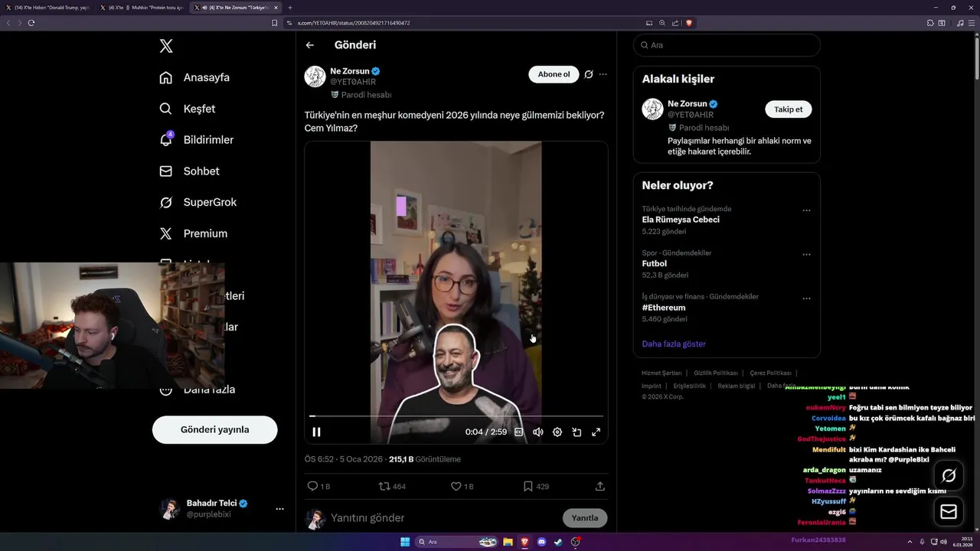The width and height of the screenshot is (980, 551).
Task: Open the post's three-dot more menu
Action: [603, 74]
